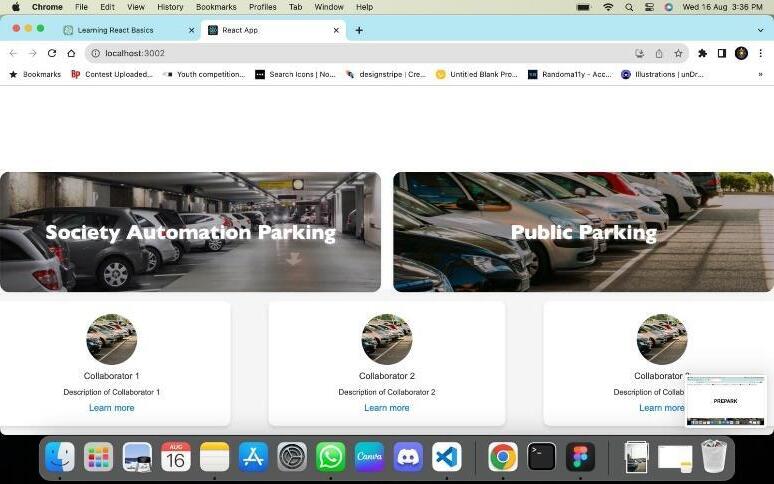Open Visual Studio Code from the dock
The width and height of the screenshot is (774, 484).
click(x=447, y=457)
